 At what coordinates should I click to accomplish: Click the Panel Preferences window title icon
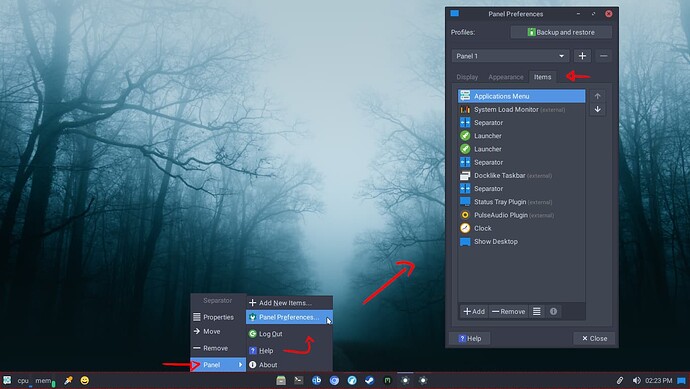pos(455,14)
